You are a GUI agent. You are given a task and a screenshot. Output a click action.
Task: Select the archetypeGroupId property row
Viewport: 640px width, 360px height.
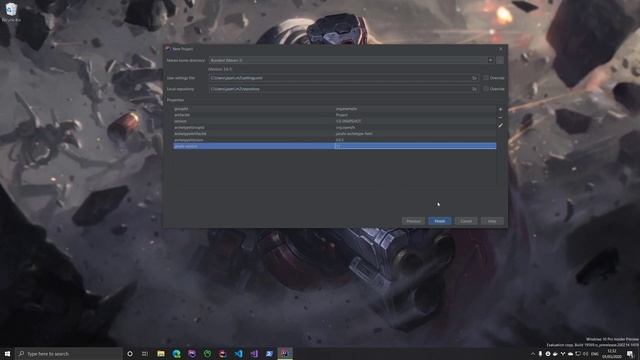[x=335, y=127]
